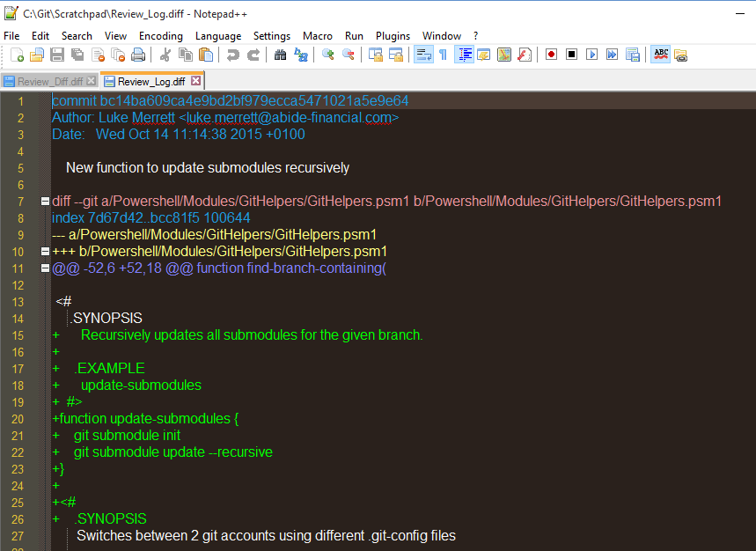The height and width of the screenshot is (551, 756).
Task: Run spell check with the ABC icon
Action: pos(660,55)
